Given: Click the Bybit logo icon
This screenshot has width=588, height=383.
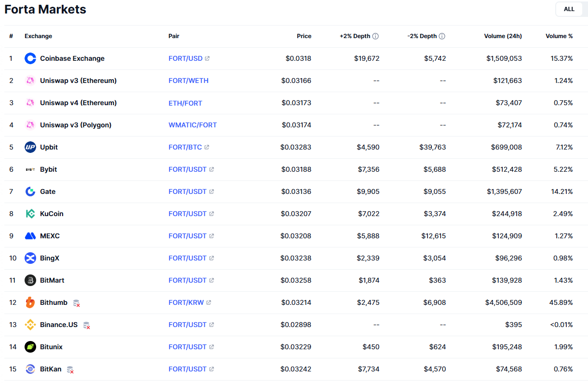Looking at the screenshot, I should (x=30, y=169).
